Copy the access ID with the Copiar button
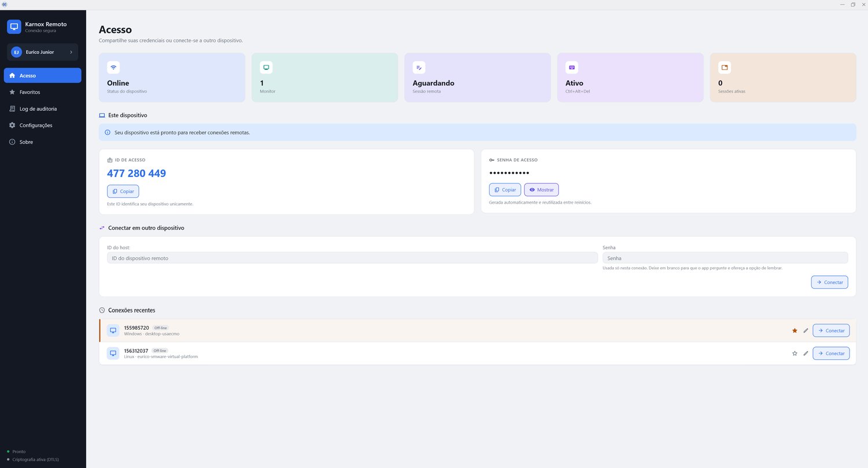The height and width of the screenshot is (468, 868). coord(123,191)
